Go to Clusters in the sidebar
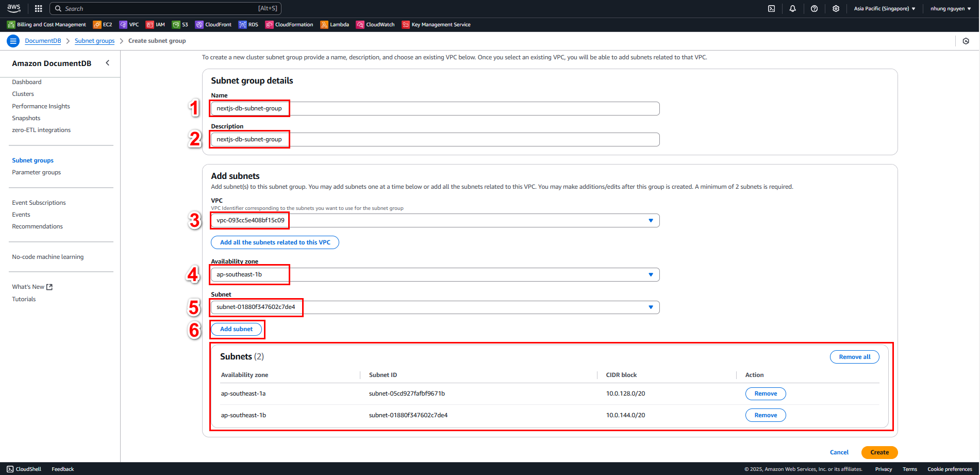The width and height of the screenshot is (980, 475). (x=23, y=94)
